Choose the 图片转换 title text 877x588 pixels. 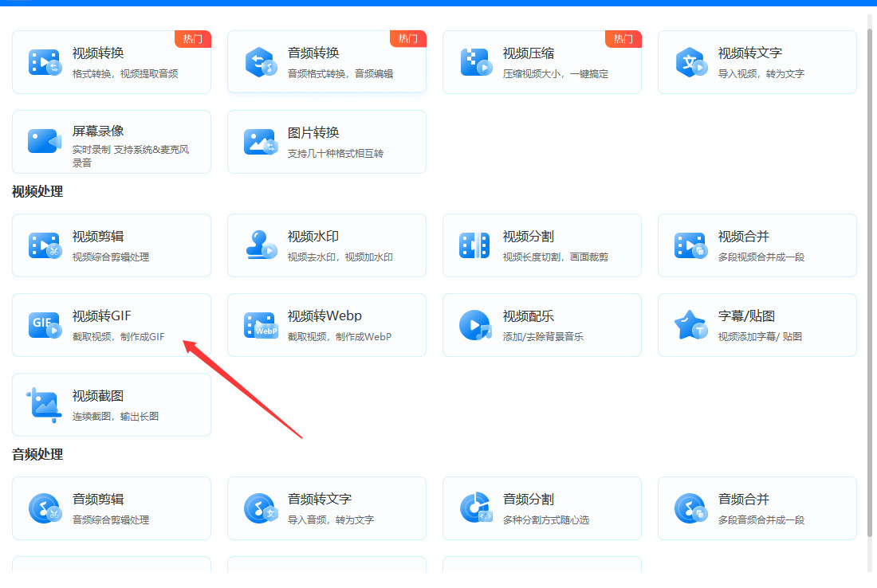(313, 132)
